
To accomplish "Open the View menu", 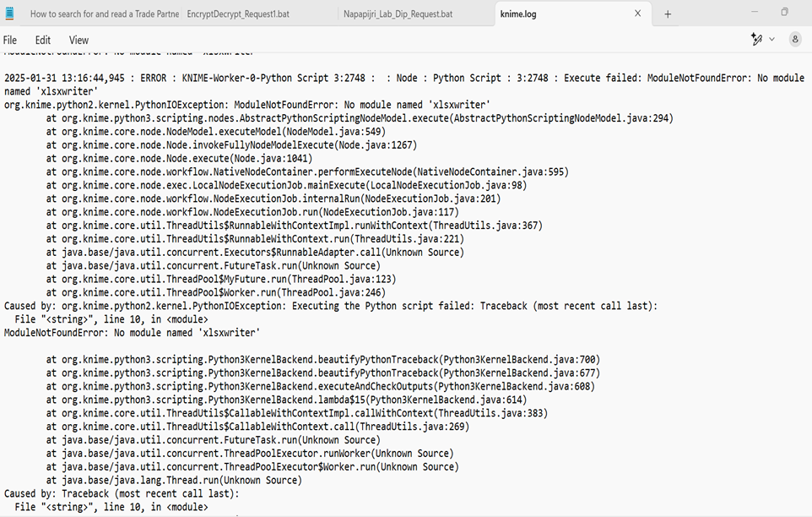I will (x=78, y=40).
